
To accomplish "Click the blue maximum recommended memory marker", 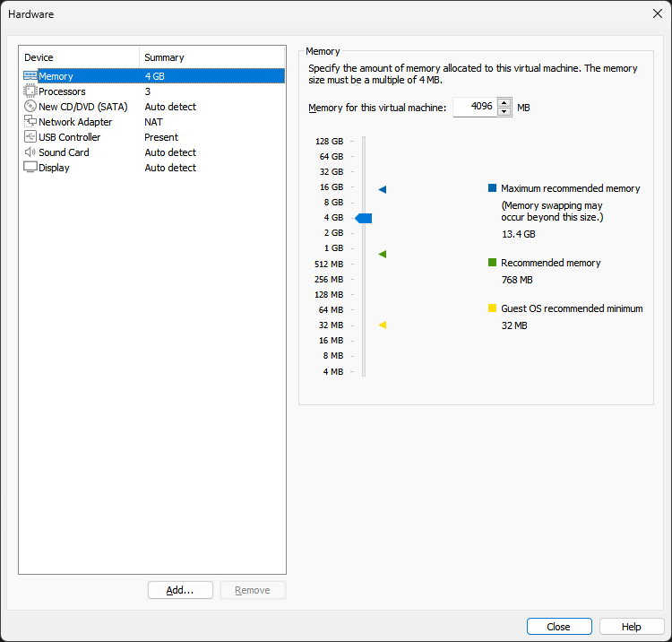I will coord(383,189).
